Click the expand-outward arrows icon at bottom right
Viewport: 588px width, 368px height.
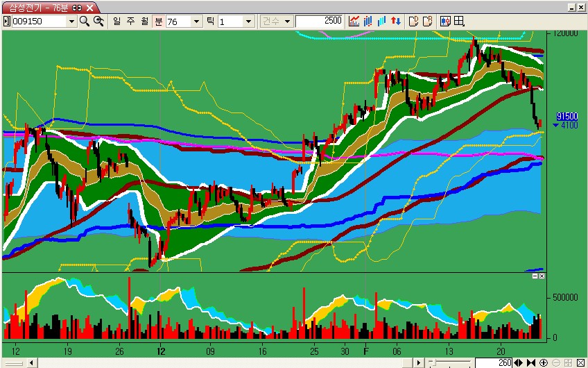pos(519,362)
